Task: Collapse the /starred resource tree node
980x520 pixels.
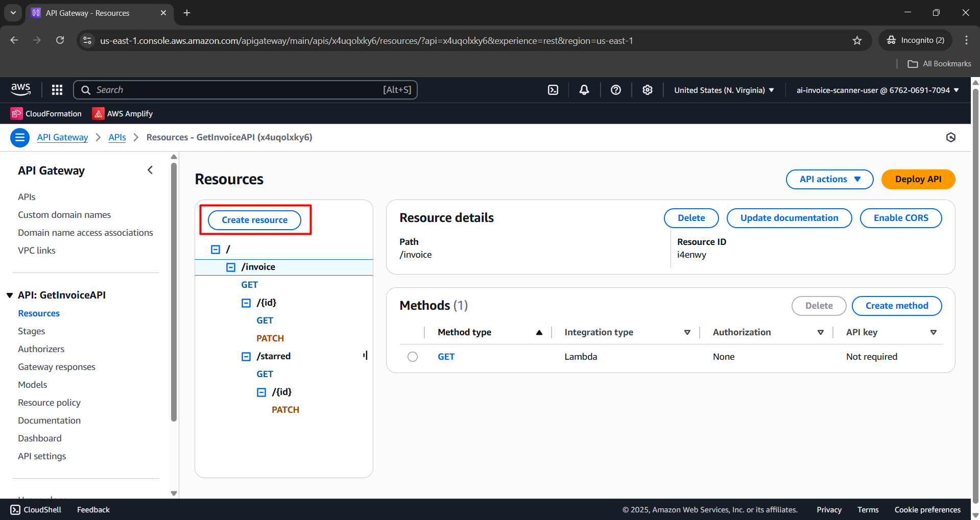Action: (246, 356)
